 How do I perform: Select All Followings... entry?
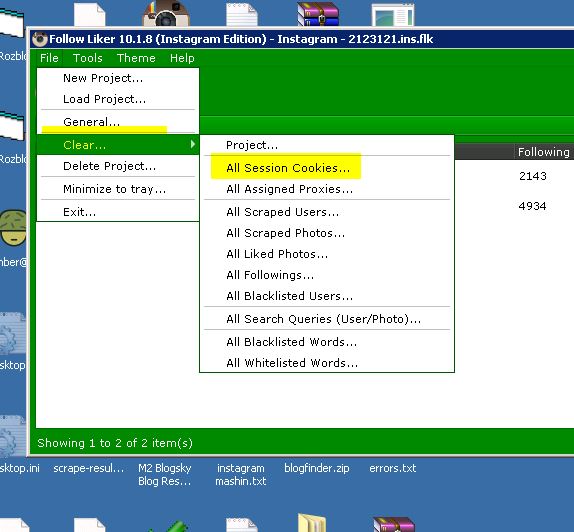(327, 275)
